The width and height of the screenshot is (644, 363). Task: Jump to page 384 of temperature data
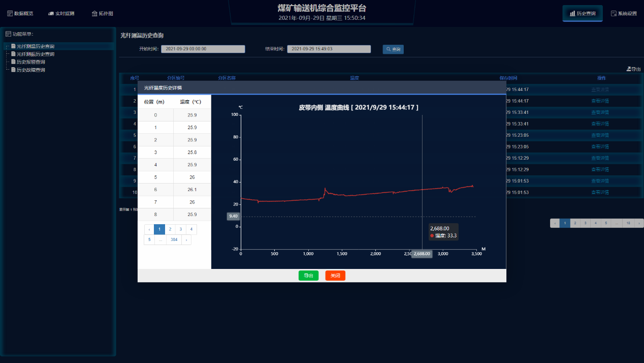(x=174, y=239)
